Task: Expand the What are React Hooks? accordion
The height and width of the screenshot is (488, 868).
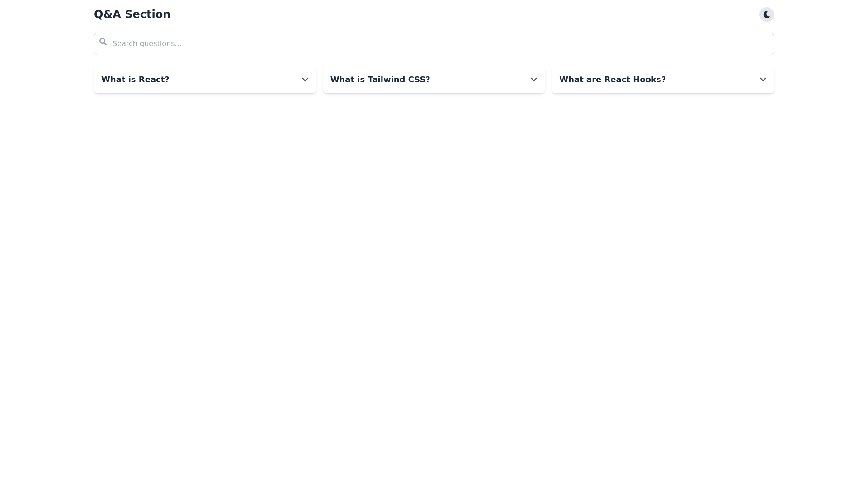Action: coord(662,80)
